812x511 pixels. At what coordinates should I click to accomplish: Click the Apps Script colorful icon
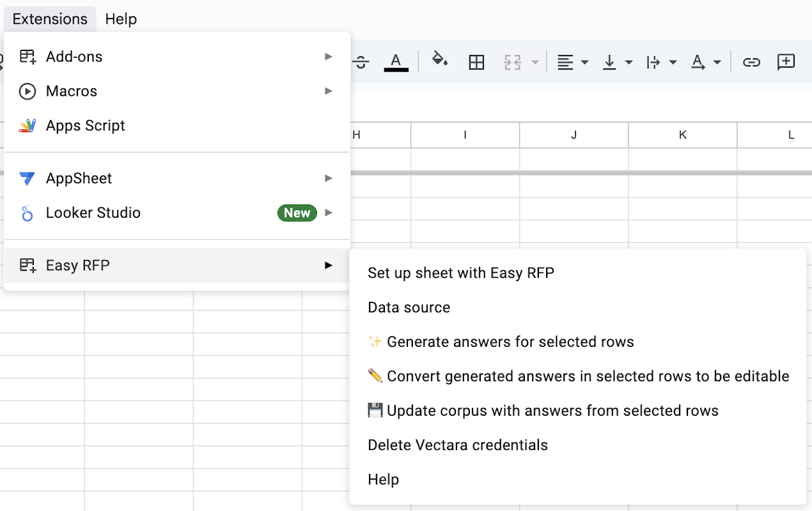coord(27,126)
